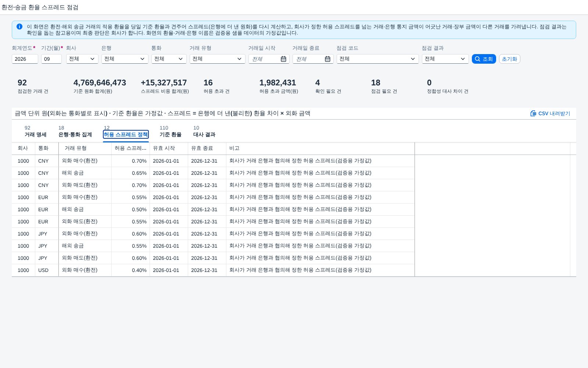
Task: Click the magnifier icon on 조회 button
Action: coord(477,59)
